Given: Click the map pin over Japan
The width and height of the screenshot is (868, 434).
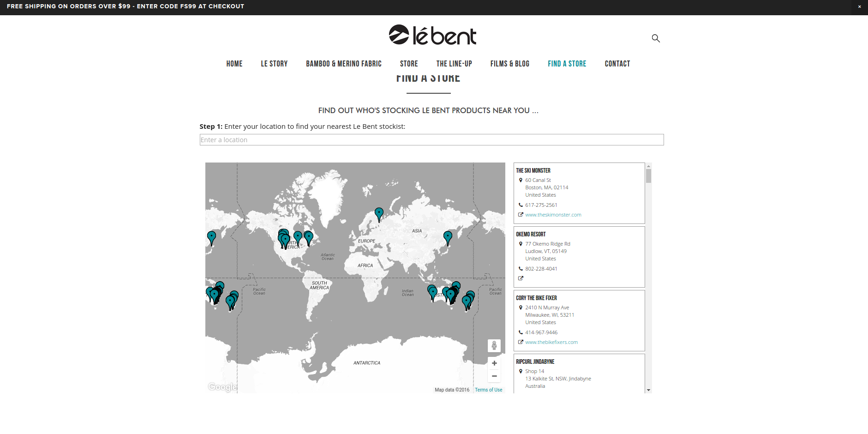Looking at the screenshot, I should [x=448, y=237].
